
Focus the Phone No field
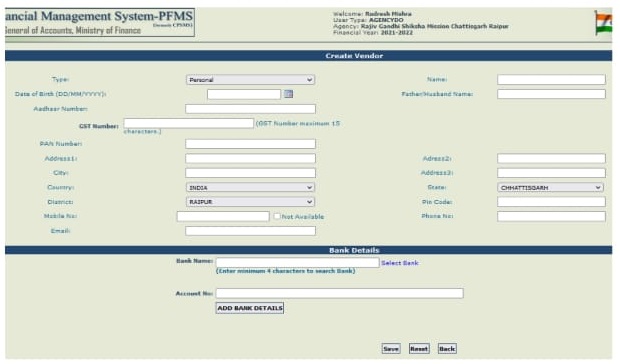point(551,216)
